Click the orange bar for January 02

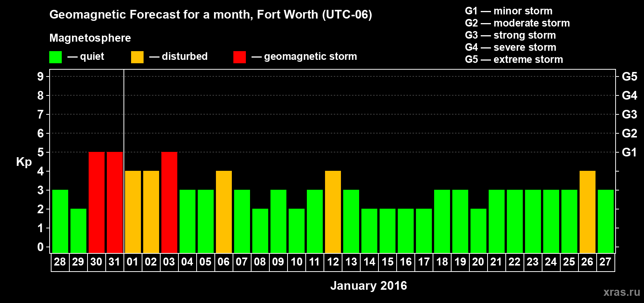pos(151,212)
